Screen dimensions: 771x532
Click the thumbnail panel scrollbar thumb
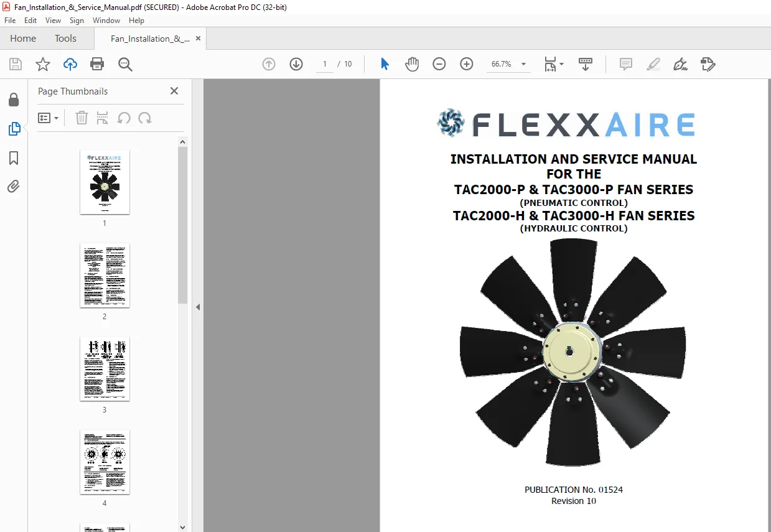click(x=182, y=225)
